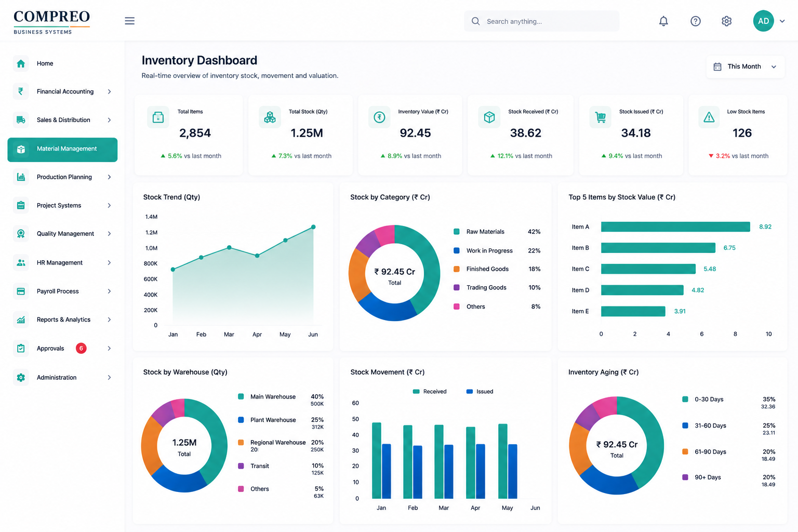The image size is (798, 532).
Task: Click the 90+ Days legend label
Action: click(708, 477)
